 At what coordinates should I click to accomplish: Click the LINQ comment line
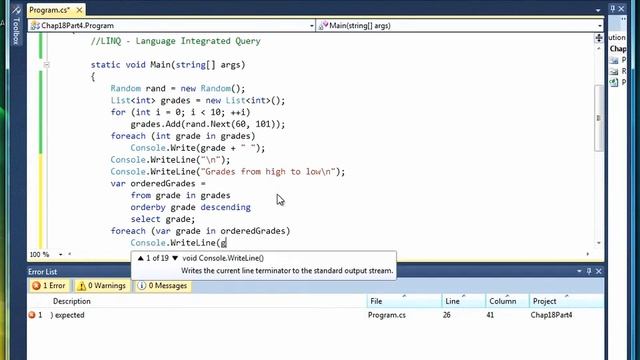pyautogui.click(x=176, y=41)
